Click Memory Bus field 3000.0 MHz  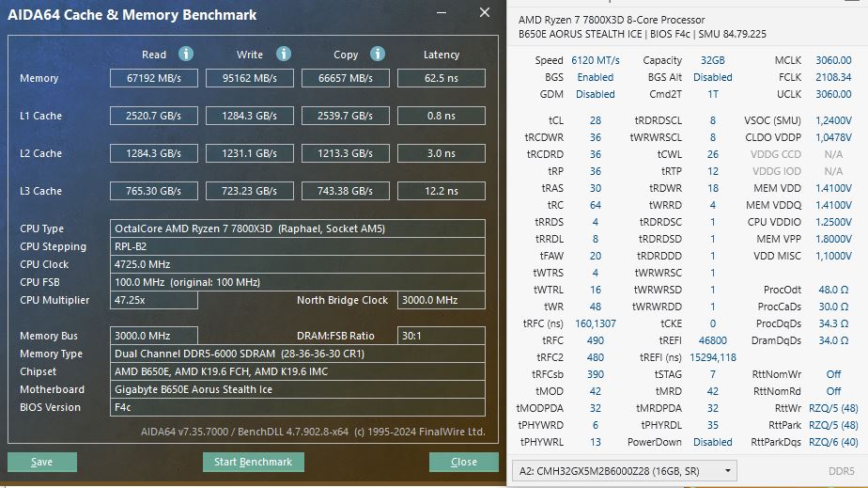(154, 336)
